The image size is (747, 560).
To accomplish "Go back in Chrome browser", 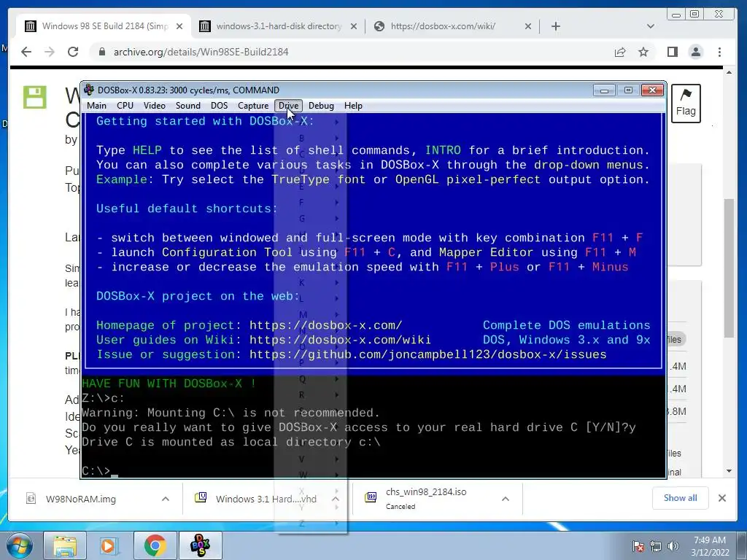I will 26,52.
